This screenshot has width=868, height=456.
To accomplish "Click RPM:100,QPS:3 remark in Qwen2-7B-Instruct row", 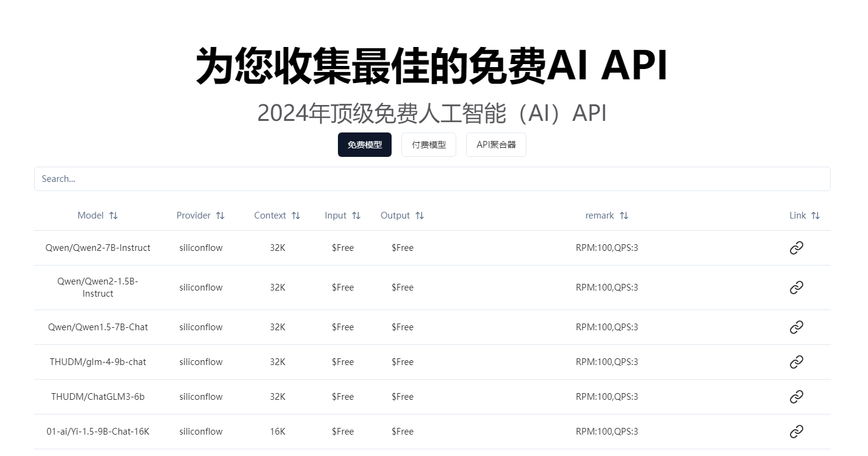I will (x=607, y=248).
